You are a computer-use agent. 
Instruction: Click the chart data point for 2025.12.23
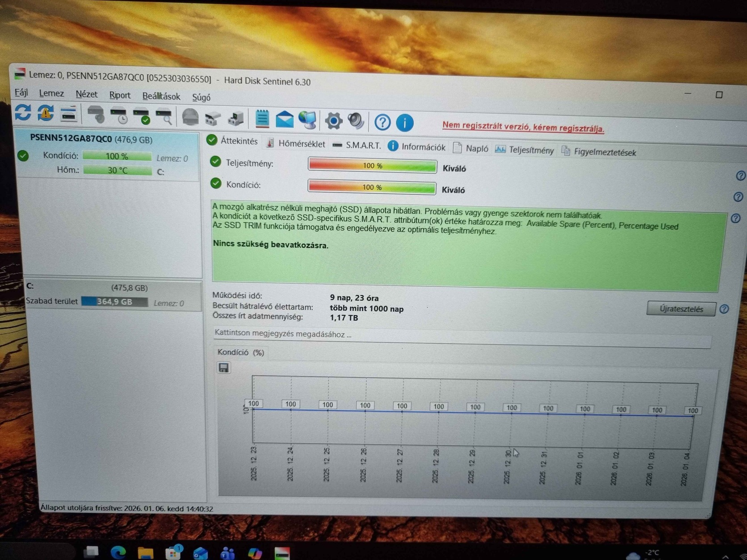[253, 410]
